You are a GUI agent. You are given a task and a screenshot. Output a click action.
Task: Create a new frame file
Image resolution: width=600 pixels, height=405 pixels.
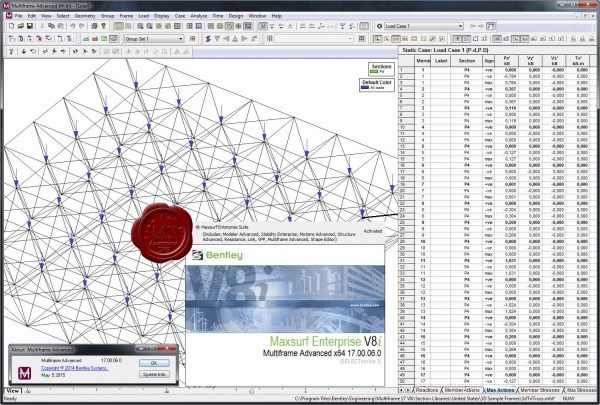click(x=11, y=26)
